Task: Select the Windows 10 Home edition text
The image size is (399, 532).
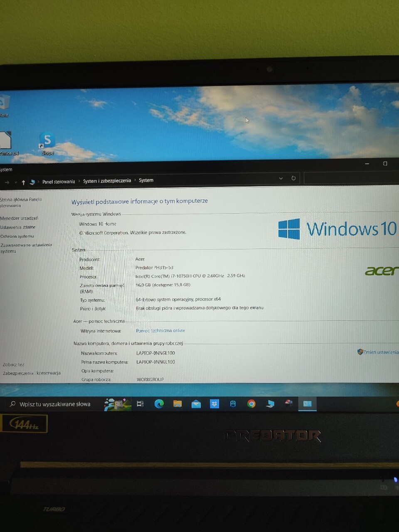Action: [x=98, y=224]
